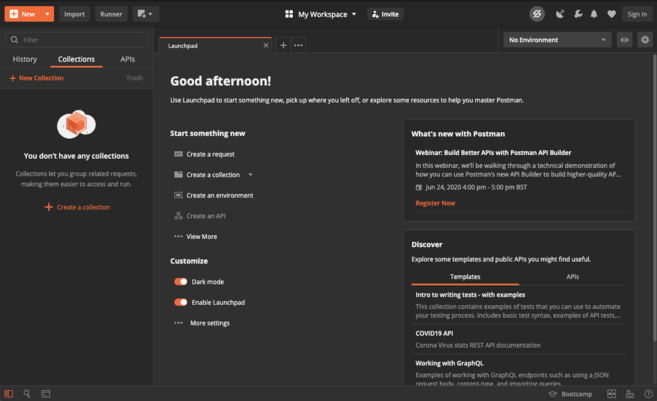Open the No Environment dropdown
Screen dimensions: 657x401
click(x=557, y=40)
